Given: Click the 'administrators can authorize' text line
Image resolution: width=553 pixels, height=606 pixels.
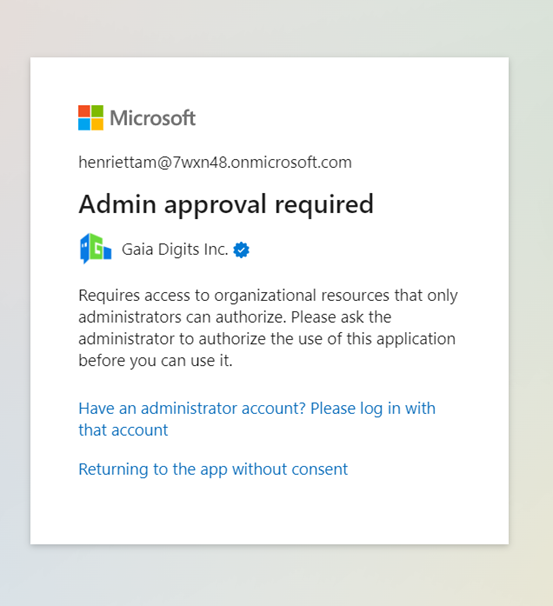Looking at the screenshot, I should 235,317.
